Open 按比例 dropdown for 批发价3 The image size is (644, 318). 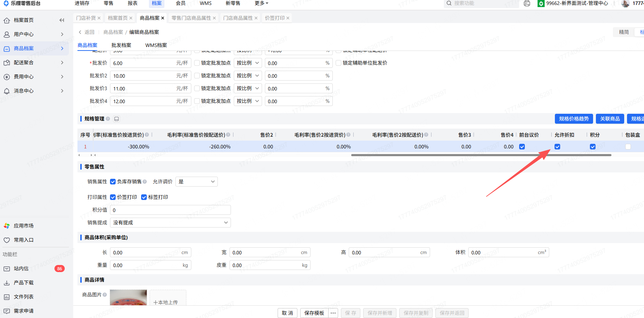pyautogui.click(x=248, y=88)
